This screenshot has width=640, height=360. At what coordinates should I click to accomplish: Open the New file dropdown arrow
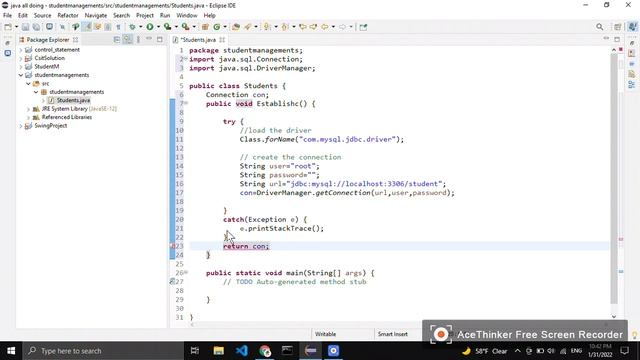16,27
